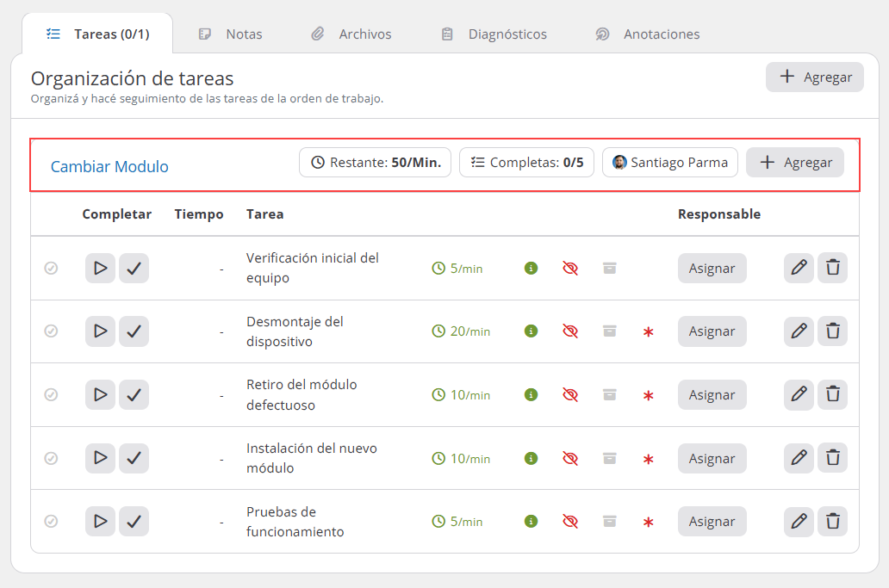Viewport: 889px width, 588px height.
Task: Mark Desmontaje del dispositivo as complete
Action: pyautogui.click(x=134, y=331)
